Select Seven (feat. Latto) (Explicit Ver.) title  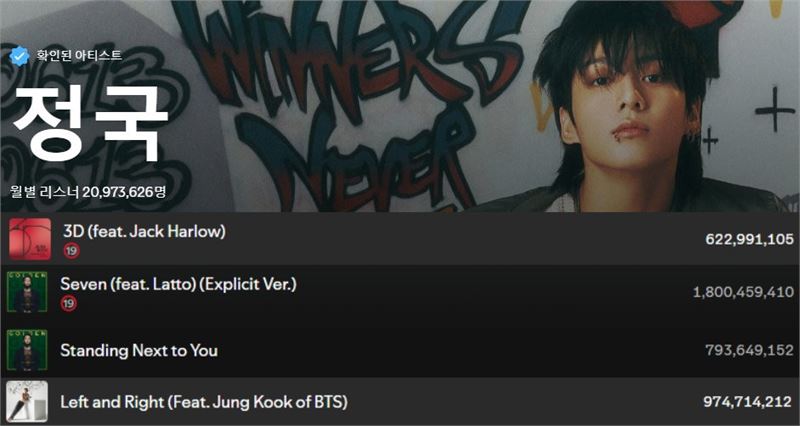click(179, 285)
